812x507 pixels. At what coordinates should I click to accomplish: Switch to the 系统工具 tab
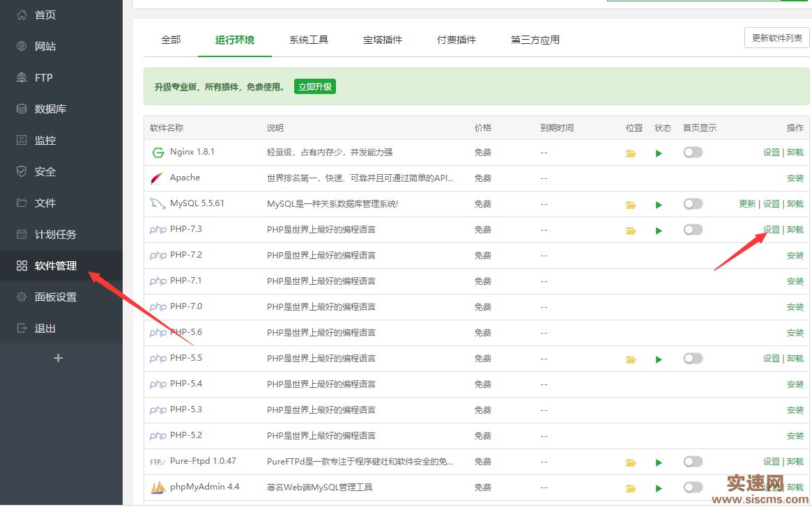pos(309,40)
